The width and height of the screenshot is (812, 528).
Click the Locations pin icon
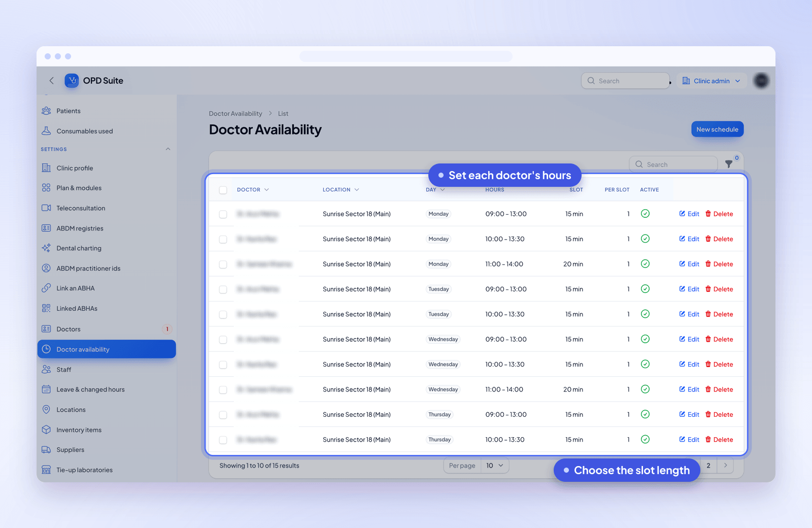pyautogui.click(x=46, y=410)
